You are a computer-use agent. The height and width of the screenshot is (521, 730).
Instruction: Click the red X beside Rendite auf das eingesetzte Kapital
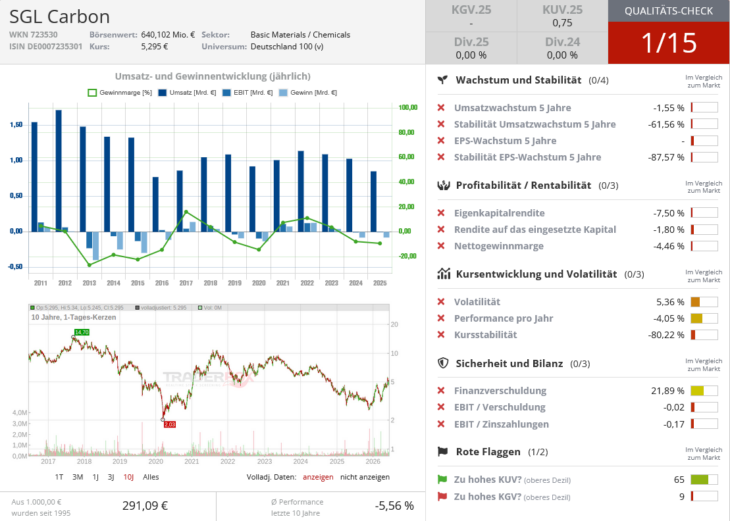tap(441, 230)
